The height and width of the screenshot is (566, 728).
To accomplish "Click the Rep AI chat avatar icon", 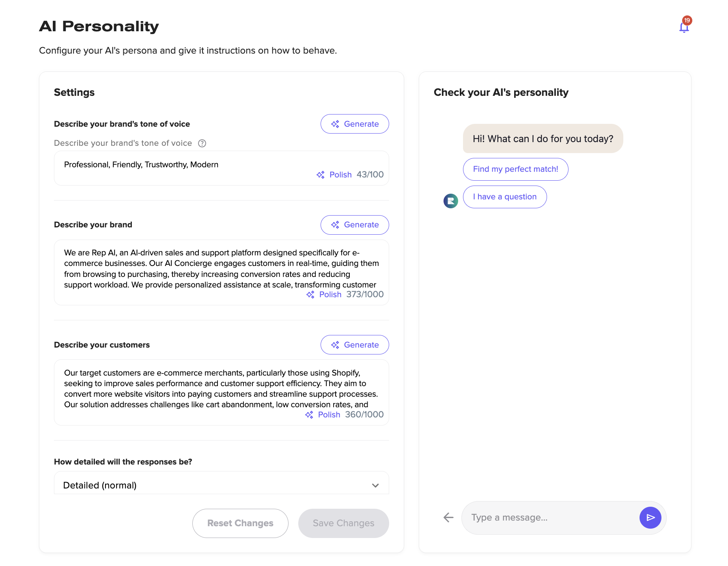I will tap(450, 201).
